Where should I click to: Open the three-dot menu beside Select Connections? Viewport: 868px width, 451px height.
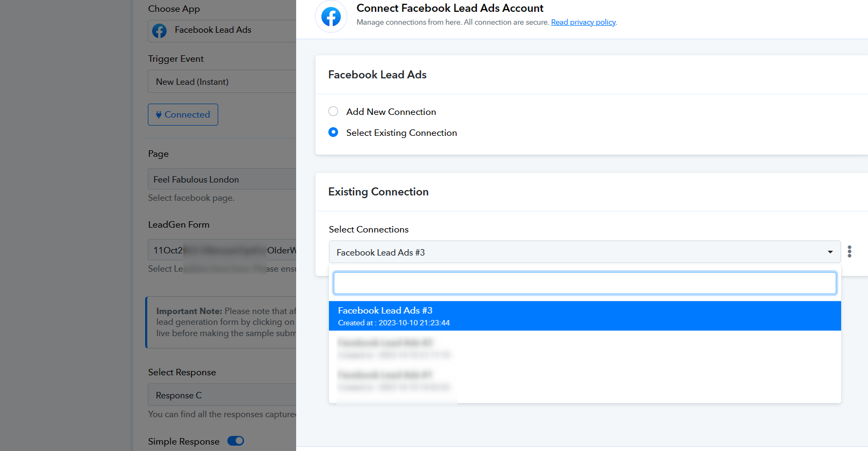click(849, 252)
